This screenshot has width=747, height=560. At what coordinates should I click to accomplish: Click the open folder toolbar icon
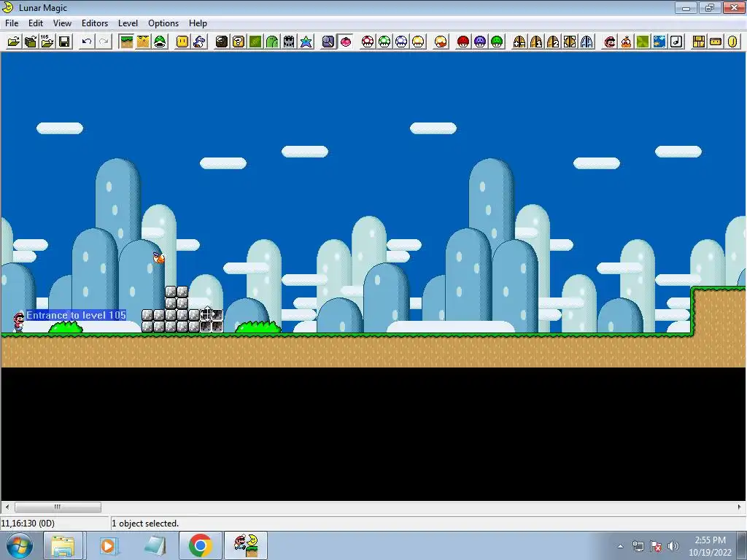click(x=13, y=42)
